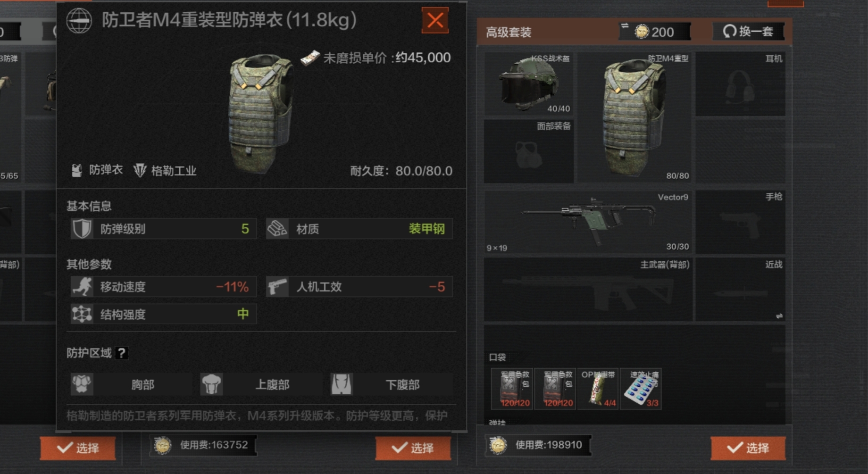Viewport: 868px width, 474px height.
Task: Click the protection zone help question mark
Action: pyautogui.click(x=121, y=353)
